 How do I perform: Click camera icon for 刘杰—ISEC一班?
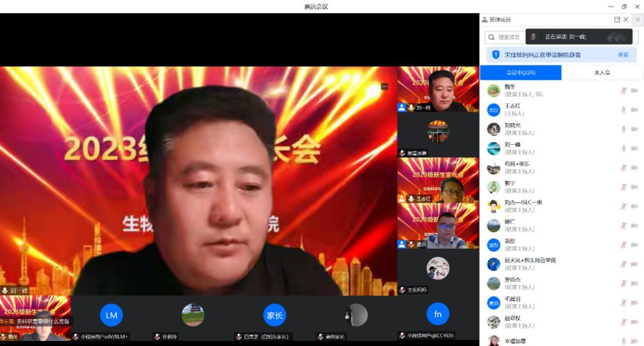pyautogui.click(x=634, y=206)
